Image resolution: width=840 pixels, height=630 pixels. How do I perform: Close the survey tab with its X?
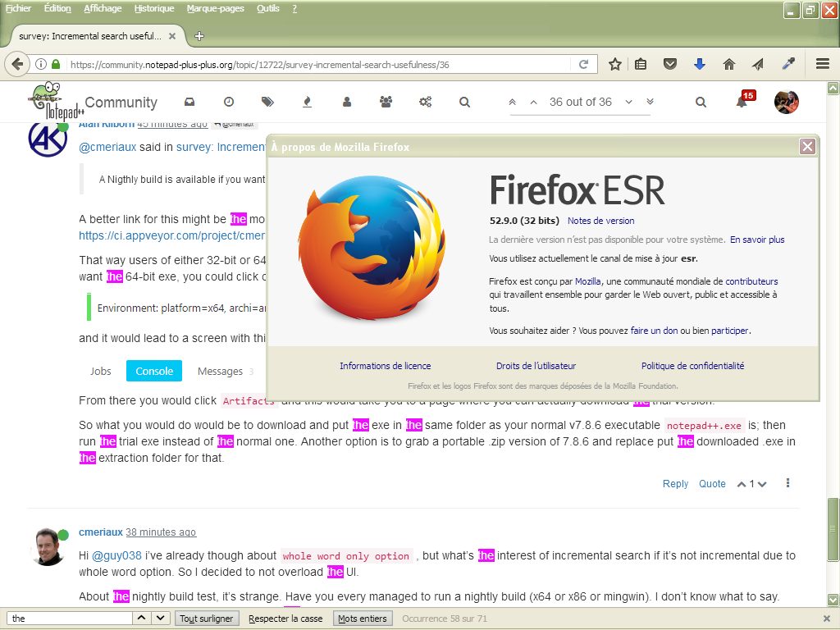(172, 36)
